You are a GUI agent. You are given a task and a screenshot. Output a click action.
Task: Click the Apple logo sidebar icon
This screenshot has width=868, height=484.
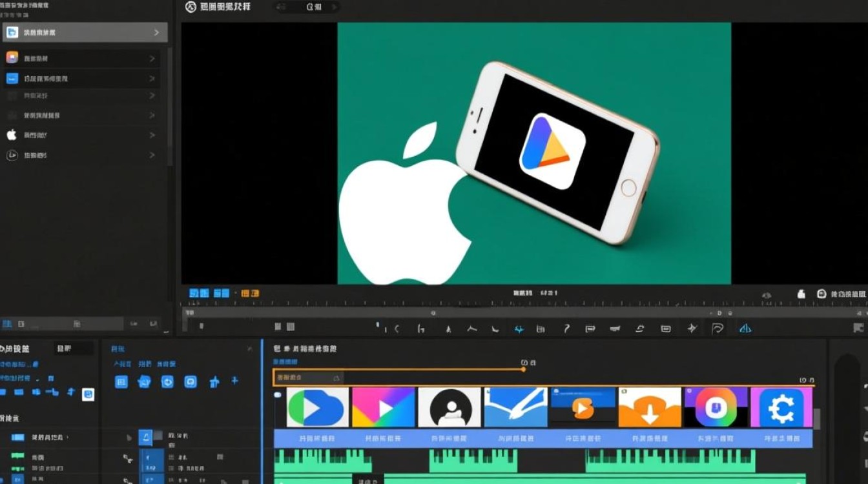[12, 135]
